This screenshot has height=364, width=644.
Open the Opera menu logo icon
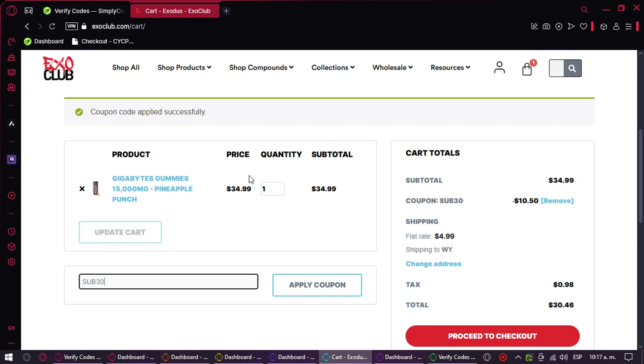click(12, 10)
